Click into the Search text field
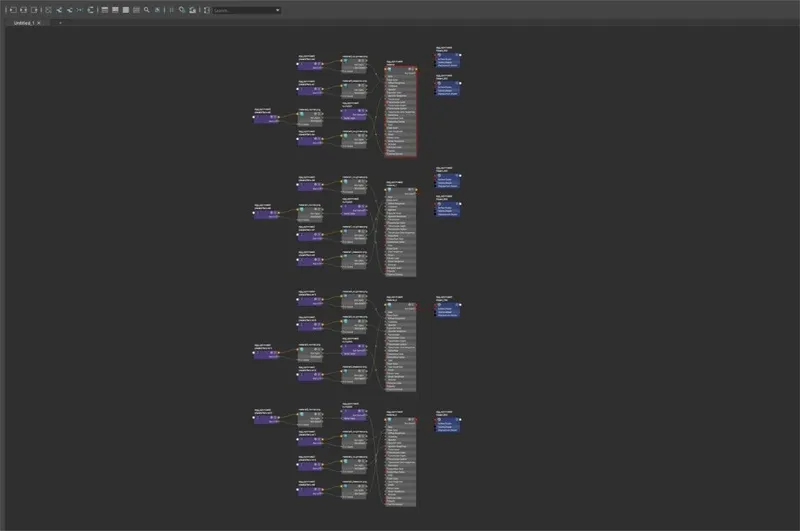800x531 pixels. click(x=244, y=10)
